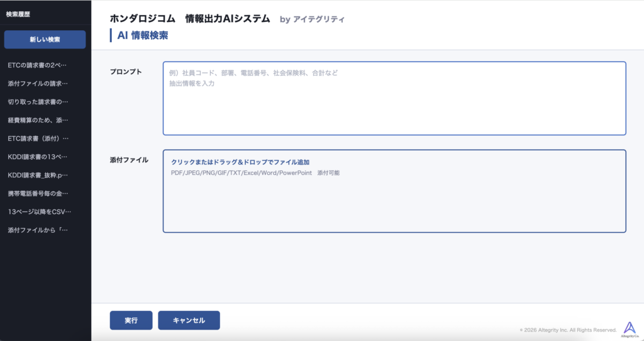Click the 添付ファイル drop zone to add files

point(394,191)
